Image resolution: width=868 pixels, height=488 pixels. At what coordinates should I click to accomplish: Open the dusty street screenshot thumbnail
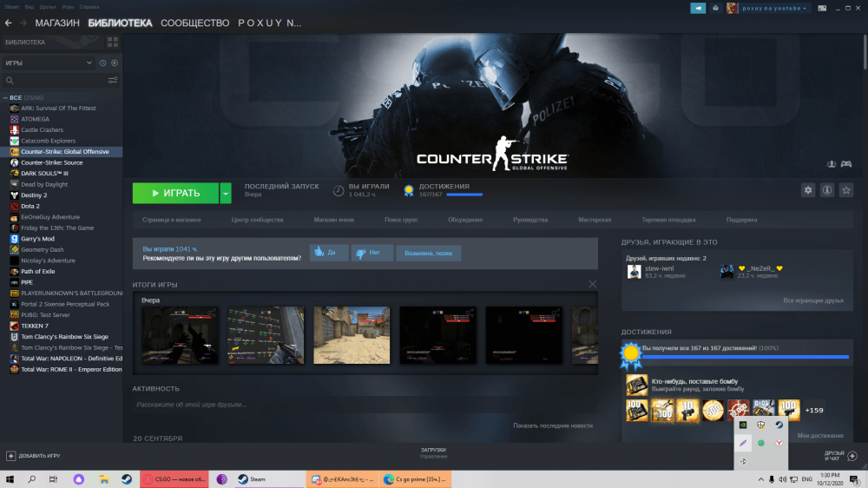click(x=352, y=335)
